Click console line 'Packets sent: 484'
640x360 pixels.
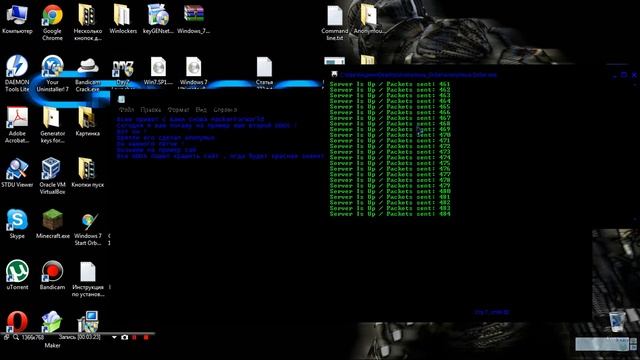click(x=390, y=213)
